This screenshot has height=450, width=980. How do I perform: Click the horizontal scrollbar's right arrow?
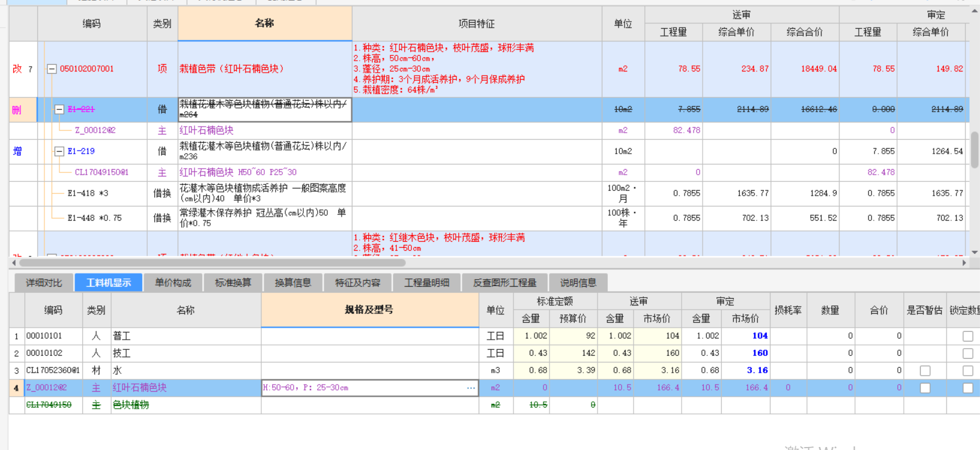coord(964,263)
